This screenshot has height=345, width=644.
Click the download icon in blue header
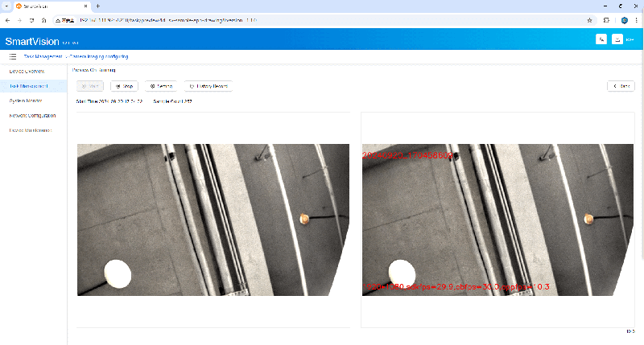pos(617,39)
